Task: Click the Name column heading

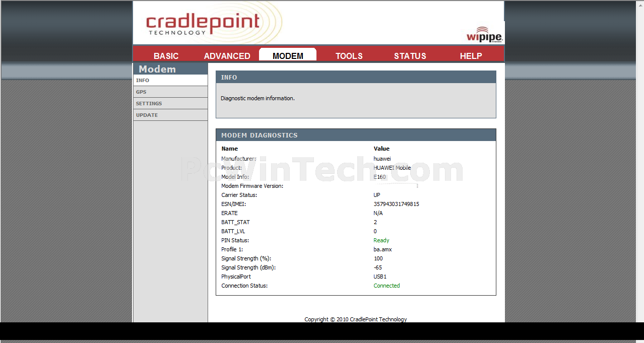Action: pos(229,149)
